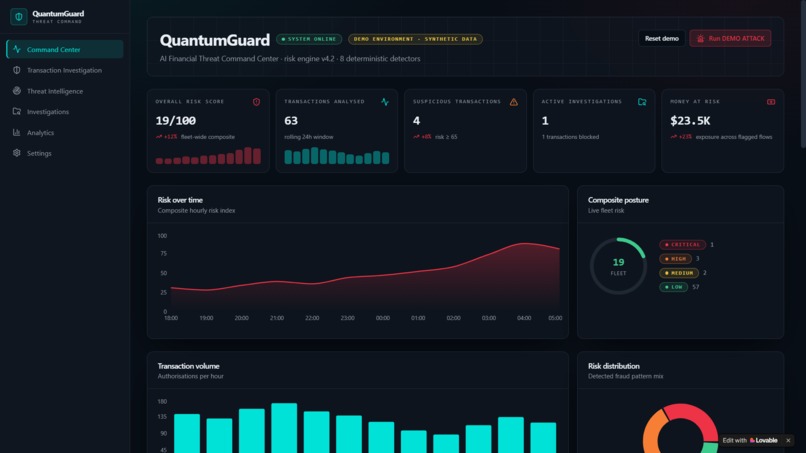Viewport: 806px width, 453px height.
Task: Click the CRITICAL posture badge
Action: pyautogui.click(x=683, y=245)
